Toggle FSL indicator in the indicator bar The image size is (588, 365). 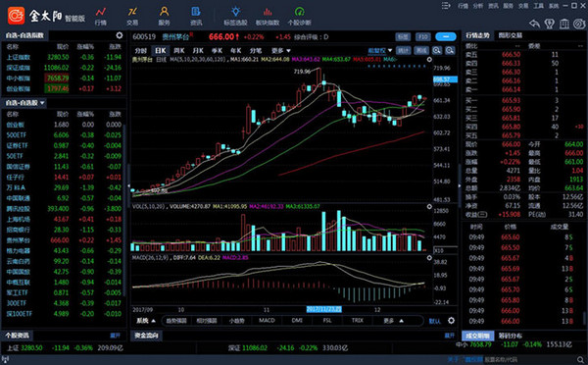click(327, 320)
